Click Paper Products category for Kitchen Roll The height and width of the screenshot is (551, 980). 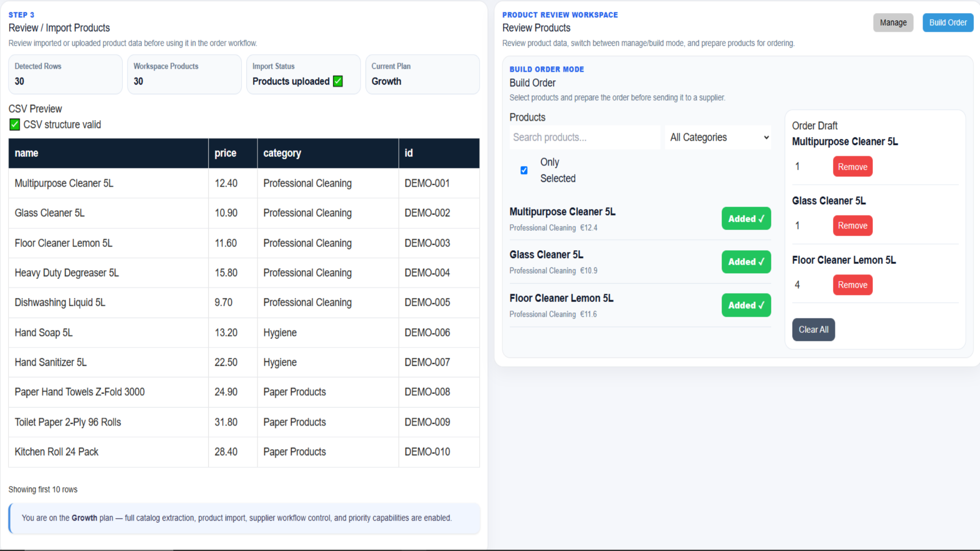tap(328, 452)
